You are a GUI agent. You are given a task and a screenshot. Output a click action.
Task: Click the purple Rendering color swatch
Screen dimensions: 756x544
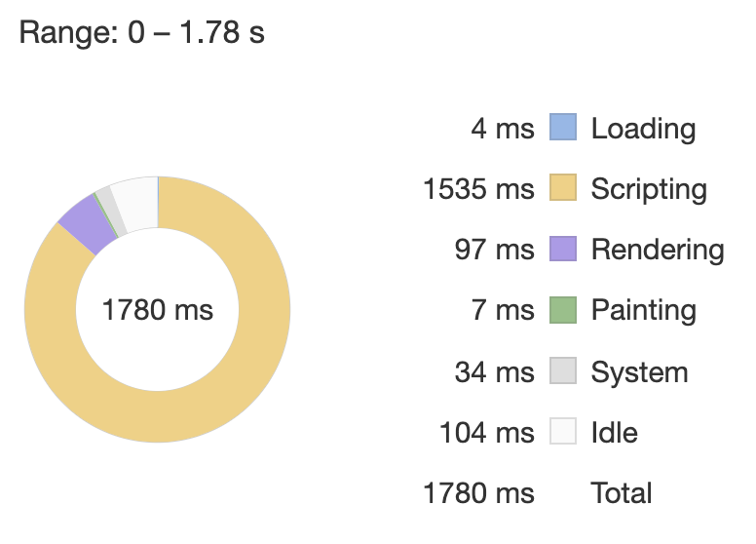click(563, 250)
